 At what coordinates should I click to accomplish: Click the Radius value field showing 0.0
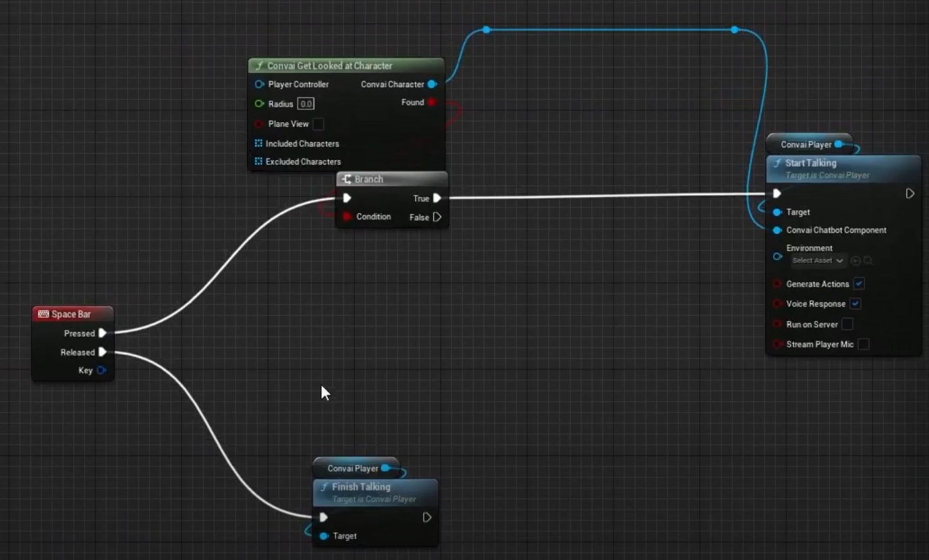[x=306, y=104]
